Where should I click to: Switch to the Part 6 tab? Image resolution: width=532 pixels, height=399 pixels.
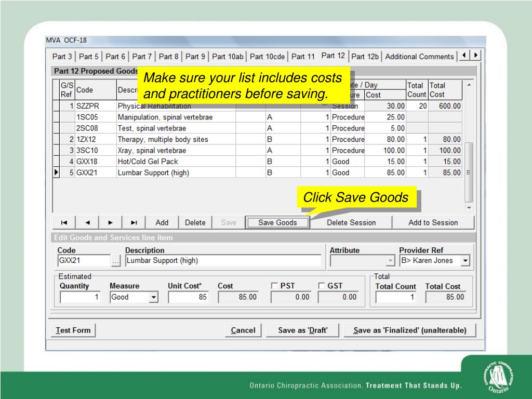[x=115, y=57]
